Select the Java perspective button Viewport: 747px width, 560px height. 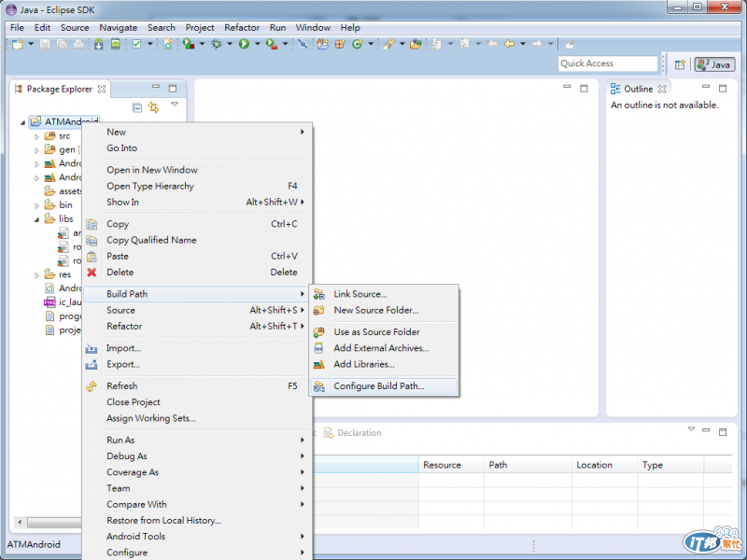(x=714, y=64)
